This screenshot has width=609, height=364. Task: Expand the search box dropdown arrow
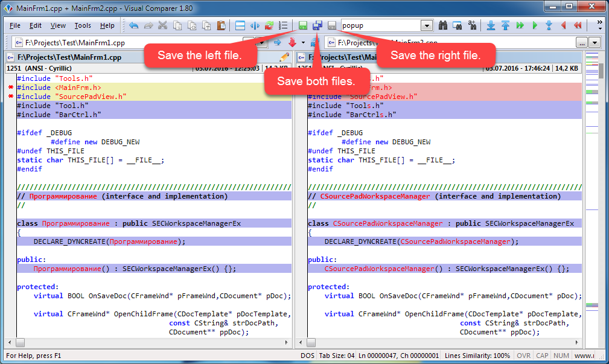[427, 26]
